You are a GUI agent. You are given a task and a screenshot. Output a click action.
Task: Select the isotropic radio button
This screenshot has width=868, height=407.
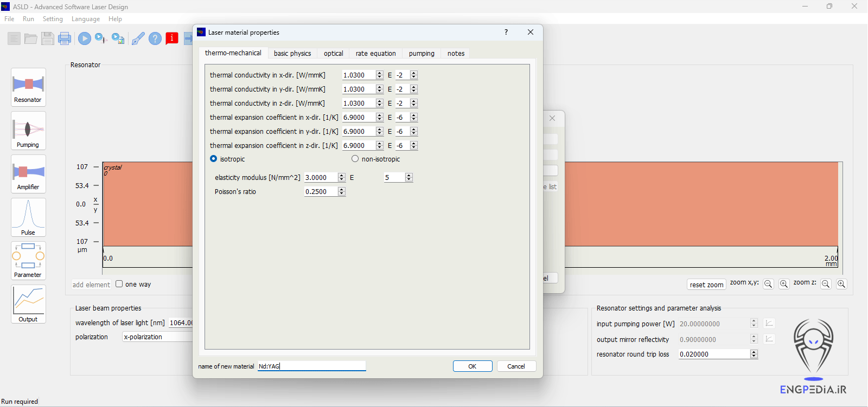214,159
